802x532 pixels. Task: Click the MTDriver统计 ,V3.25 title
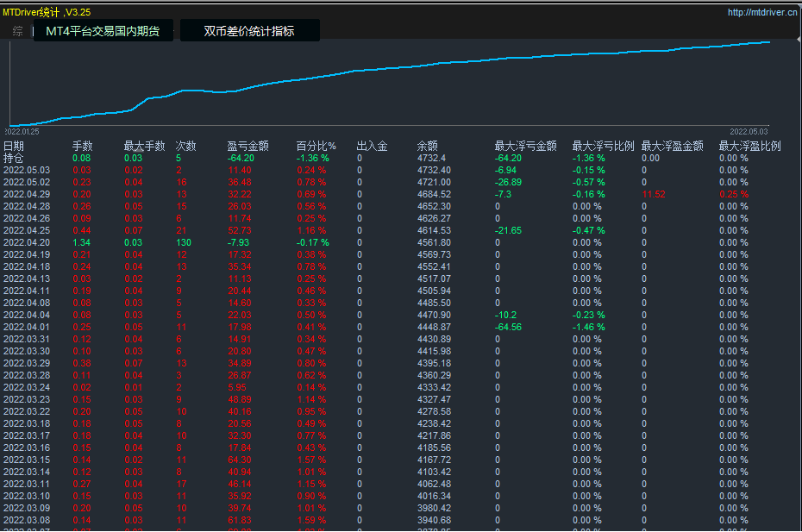[x=47, y=12]
